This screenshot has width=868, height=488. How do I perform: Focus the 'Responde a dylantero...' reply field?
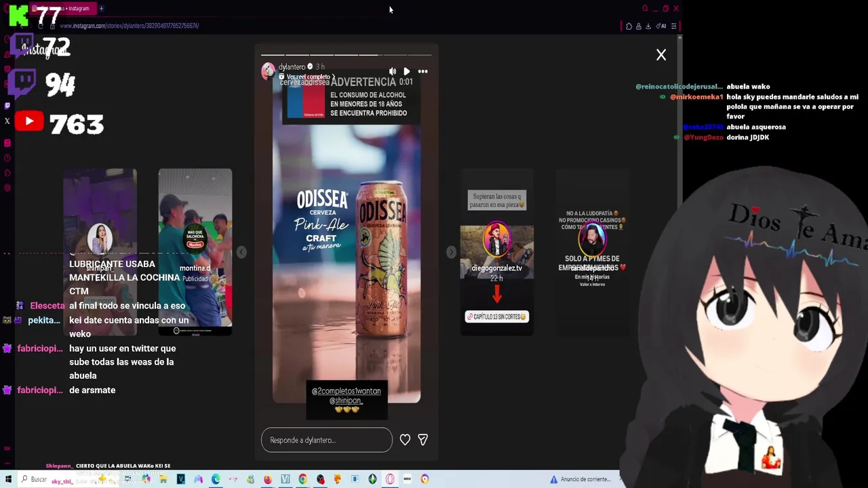click(x=327, y=440)
